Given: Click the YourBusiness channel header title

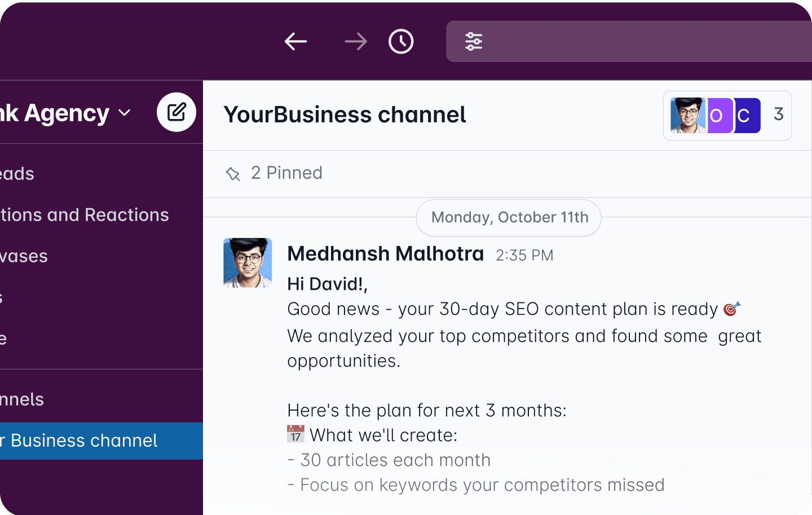Looking at the screenshot, I should pyautogui.click(x=345, y=115).
